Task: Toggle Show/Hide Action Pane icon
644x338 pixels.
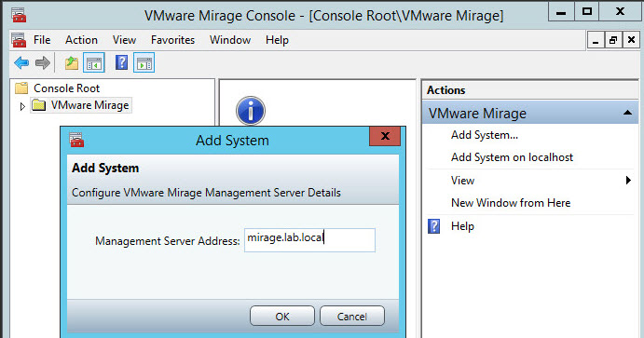Action: tap(144, 62)
